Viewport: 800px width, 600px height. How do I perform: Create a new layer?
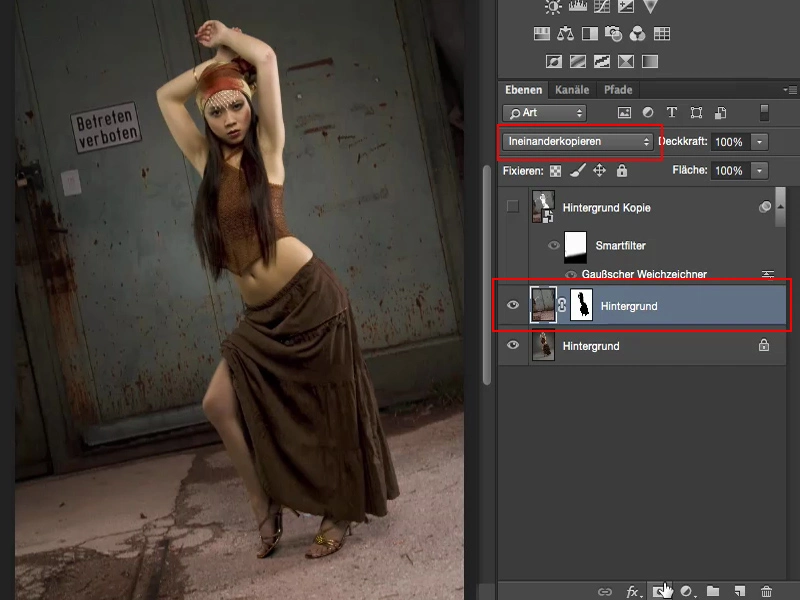[x=740, y=591]
